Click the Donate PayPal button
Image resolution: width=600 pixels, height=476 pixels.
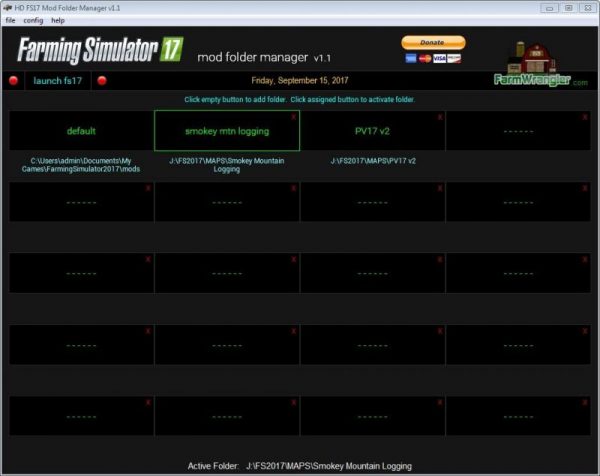pyautogui.click(x=433, y=42)
